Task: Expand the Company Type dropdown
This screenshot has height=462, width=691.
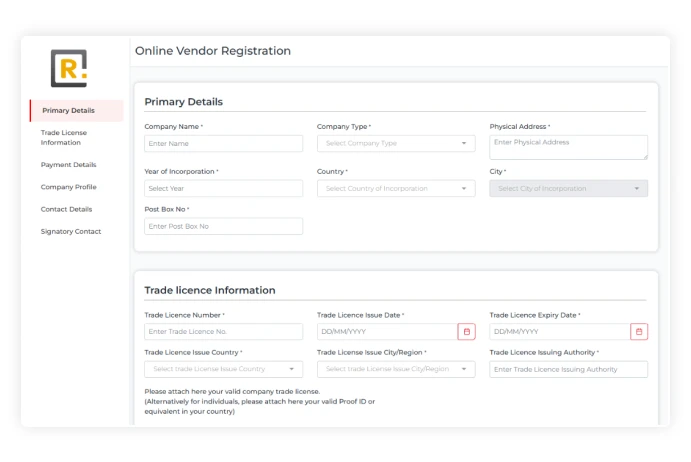Action: tap(396, 143)
